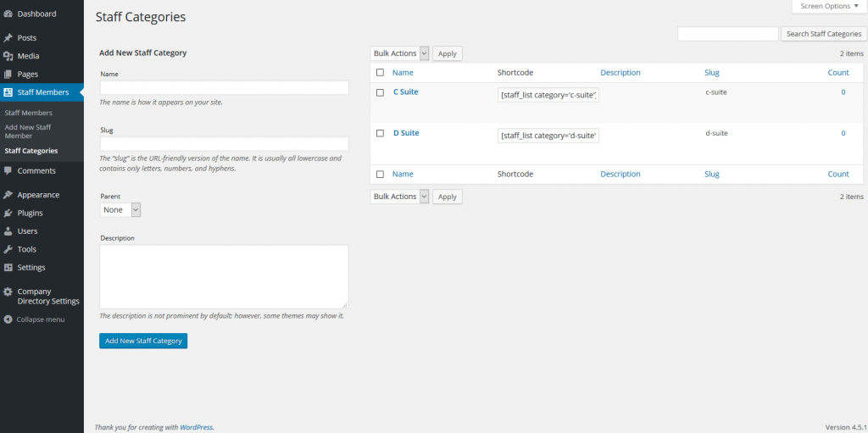Check the D Suite row checkbox
The image size is (868, 433).
(380, 134)
